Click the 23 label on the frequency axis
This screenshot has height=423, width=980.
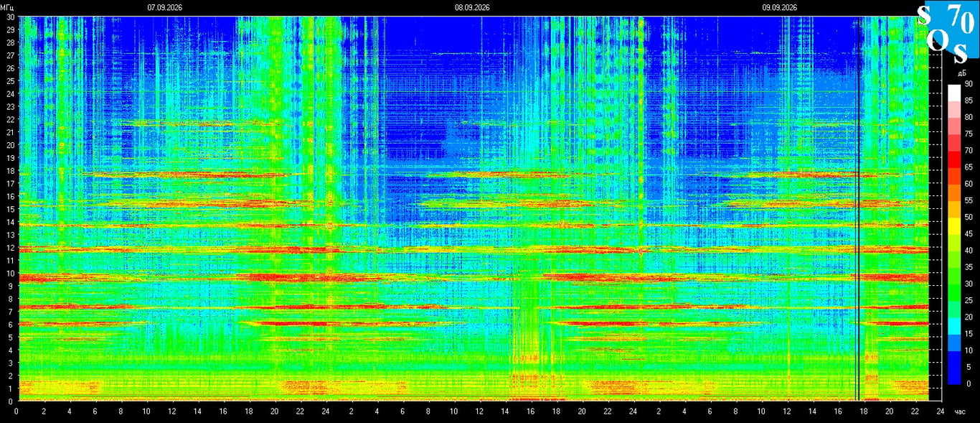[10, 106]
